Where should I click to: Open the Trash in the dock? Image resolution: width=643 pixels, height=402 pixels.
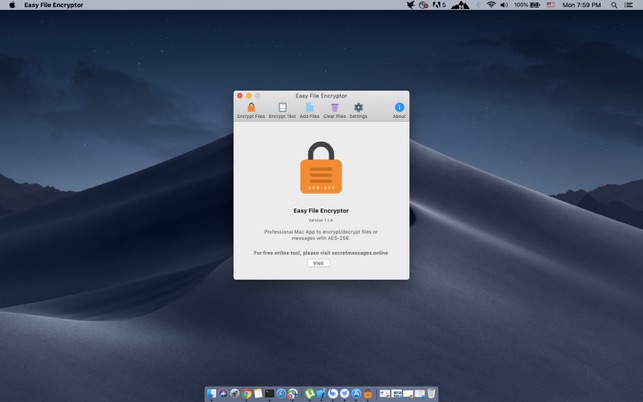(431, 394)
